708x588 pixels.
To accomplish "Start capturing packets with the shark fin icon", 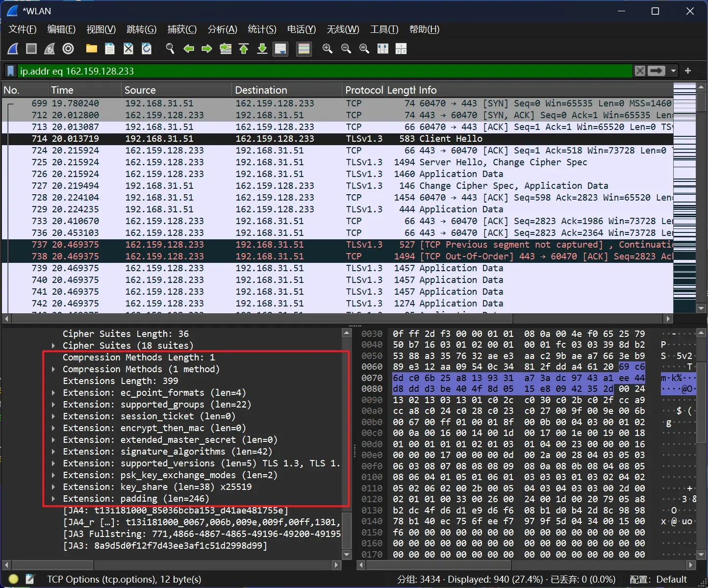I will coord(13,49).
